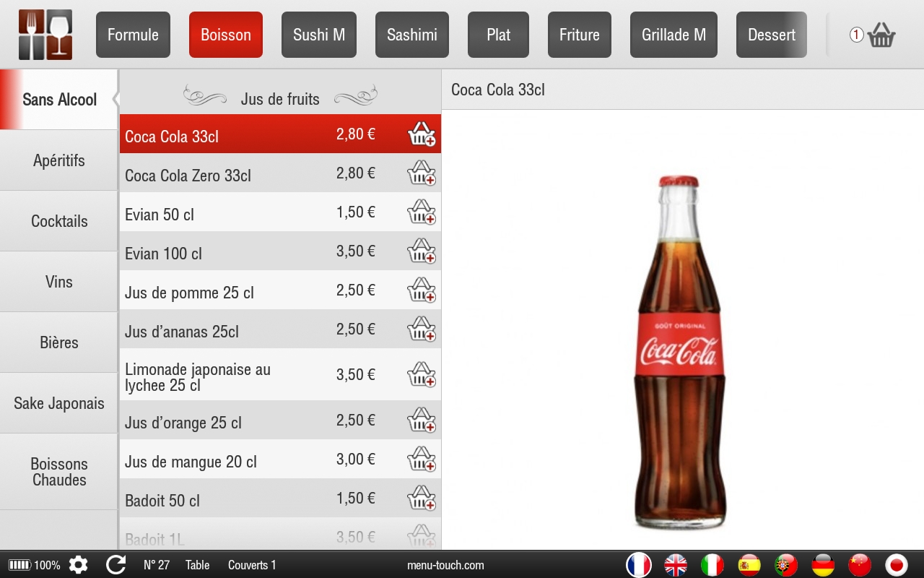Select Cocktails subcategory
The image size is (924, 578).
(x=59, y=221)
